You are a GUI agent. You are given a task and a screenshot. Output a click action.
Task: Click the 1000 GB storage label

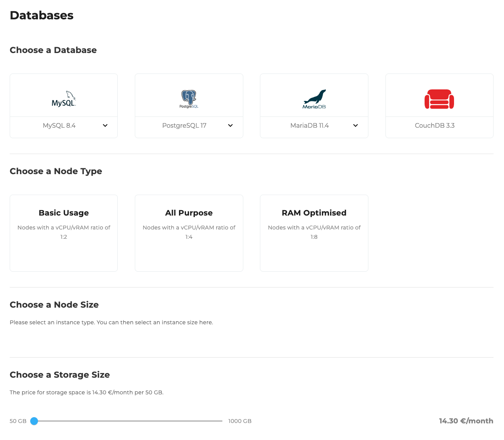(x=240, y=421)
